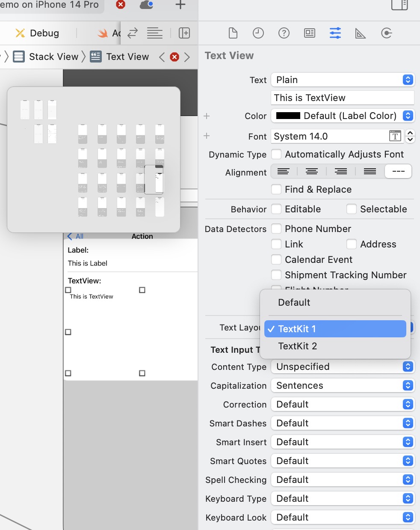Open the Identity inspector tab
The height and width of the screenshot is (530, 420).
[310, 33]
